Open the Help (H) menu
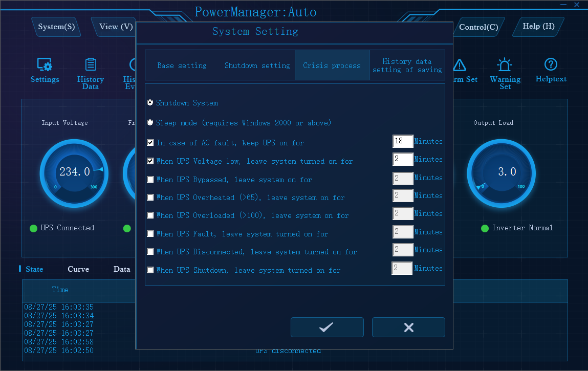The image size is (588, 371). [x=538, y=27]
